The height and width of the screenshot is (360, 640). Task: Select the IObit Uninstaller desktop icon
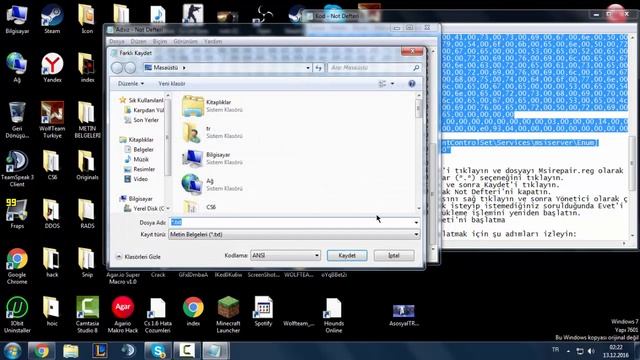coord(17,315)
